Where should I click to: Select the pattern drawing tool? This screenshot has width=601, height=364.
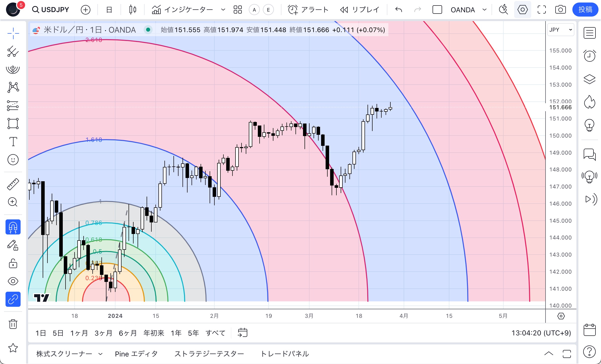pos(13,87)
